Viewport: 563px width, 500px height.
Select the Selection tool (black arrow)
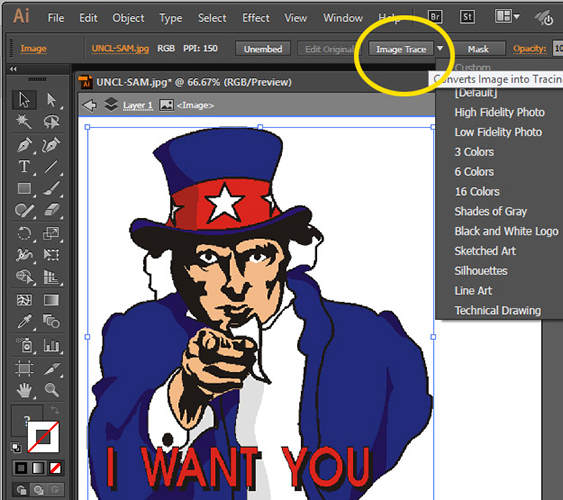tap(24, 100)
